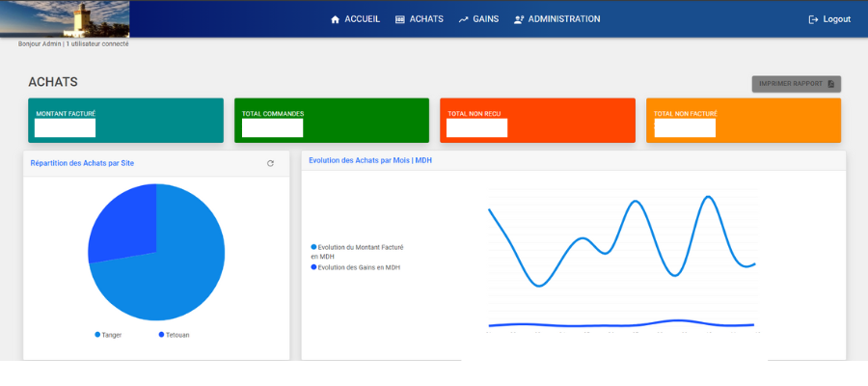Click the home icon beside ACCUEIL
Image resolution: width=868 pixels, height=386 pixels.
[336, 19]
